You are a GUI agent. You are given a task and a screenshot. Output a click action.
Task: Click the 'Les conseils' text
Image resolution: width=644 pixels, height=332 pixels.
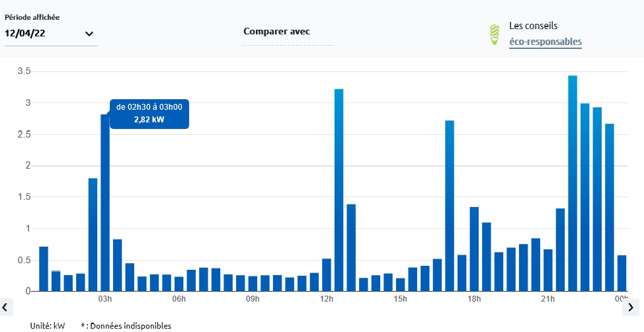click(x=534, y=26)
